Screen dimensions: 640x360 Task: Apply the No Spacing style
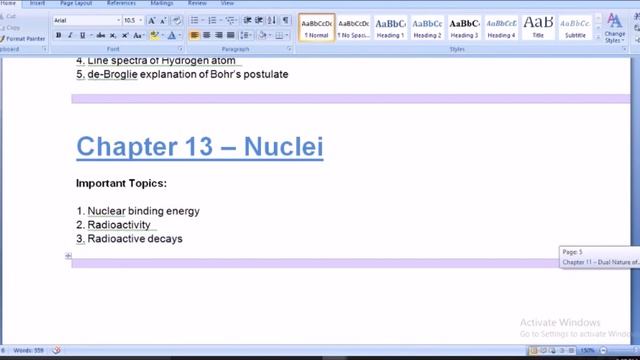click(353, 28)
